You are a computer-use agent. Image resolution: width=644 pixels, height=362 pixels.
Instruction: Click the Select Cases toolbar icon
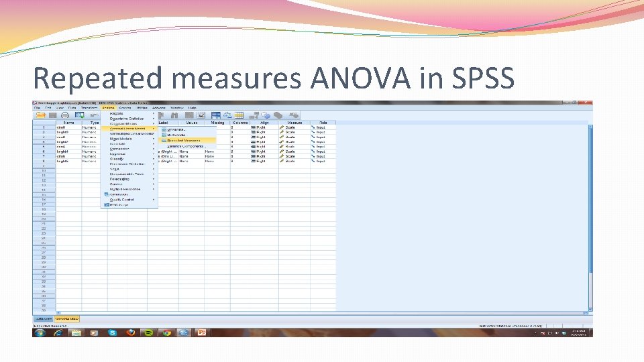click(239, 115)
